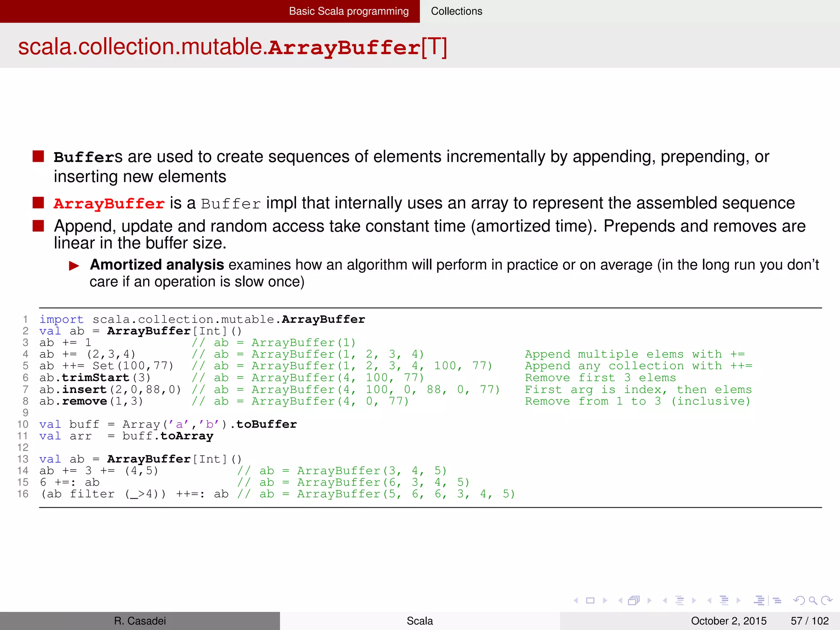Click line number 16 in code listing
Viewport: 840px width, 630px height.
[x=23, y=494]
